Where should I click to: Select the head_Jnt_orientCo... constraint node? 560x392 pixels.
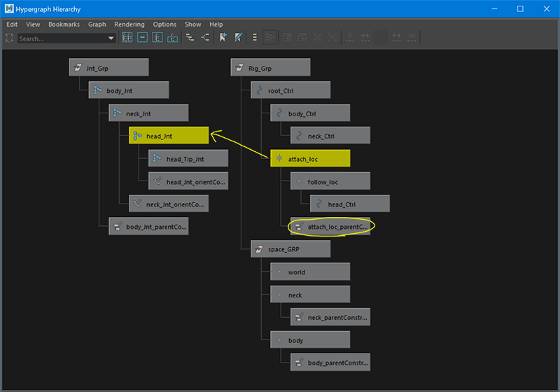click(x=188, y=181)
